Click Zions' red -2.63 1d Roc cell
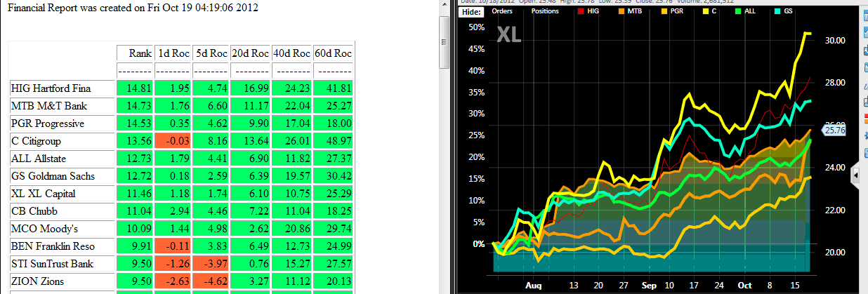This screenshot has height=294, width=868. [x=173, y=281]
